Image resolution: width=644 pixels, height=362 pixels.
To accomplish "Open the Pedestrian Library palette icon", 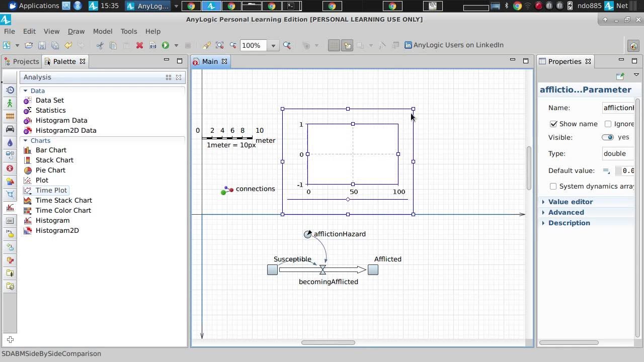I will [10, 103].
